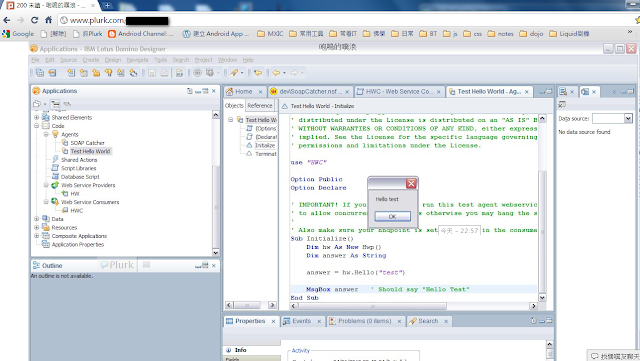Open the Data source dropdown
The width and height of the screenshot is (640, 361).
pyautogui.click(x=628, y=118)
